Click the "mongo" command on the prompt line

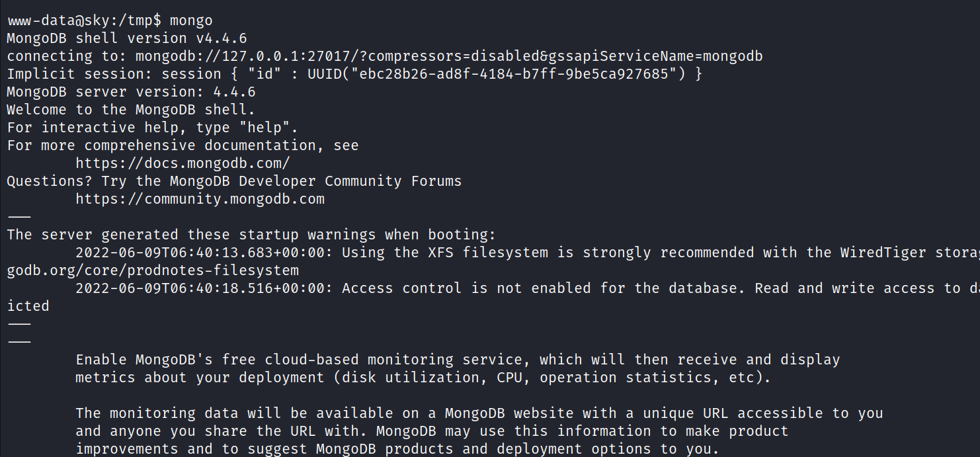click(191, 21)
